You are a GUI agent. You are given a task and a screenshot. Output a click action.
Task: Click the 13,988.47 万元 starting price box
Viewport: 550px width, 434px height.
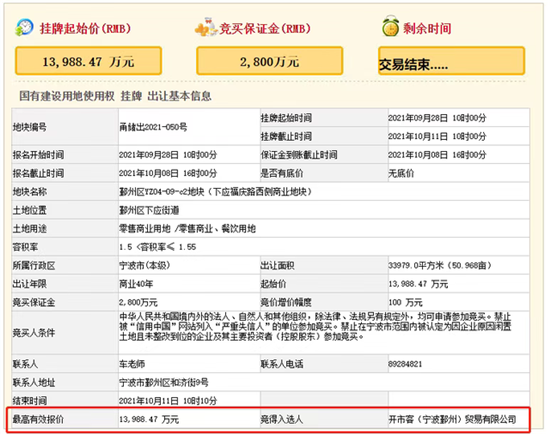pos(88,61)
